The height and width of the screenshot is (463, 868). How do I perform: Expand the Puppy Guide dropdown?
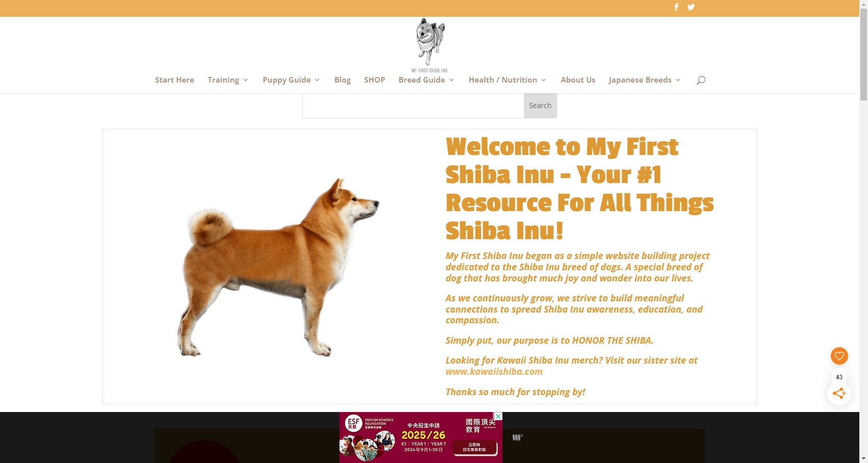[291, 80]
